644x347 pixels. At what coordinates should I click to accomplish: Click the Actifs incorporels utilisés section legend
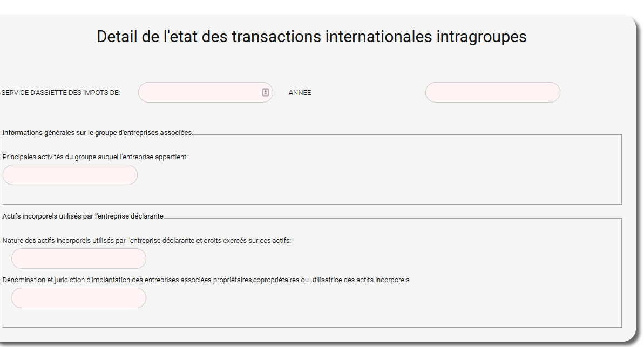click(x=83, y=216)
